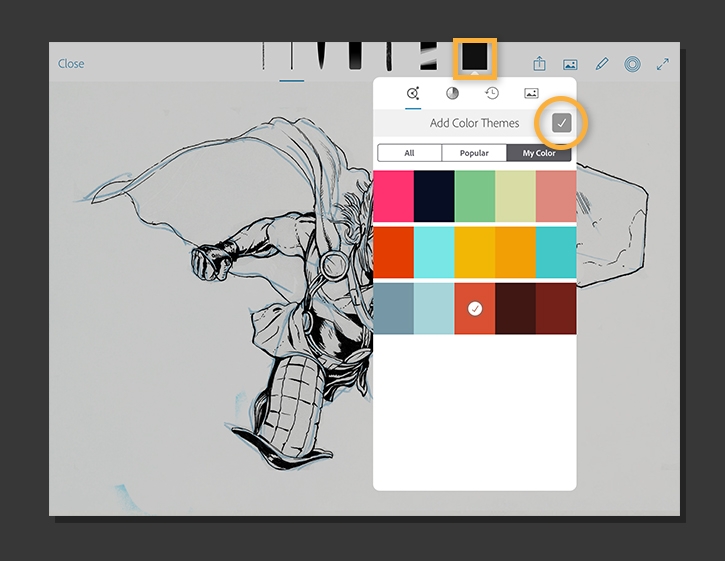Pick the deep maroon swatch
This screenshot has height=561, width=725.
point(556,308)
